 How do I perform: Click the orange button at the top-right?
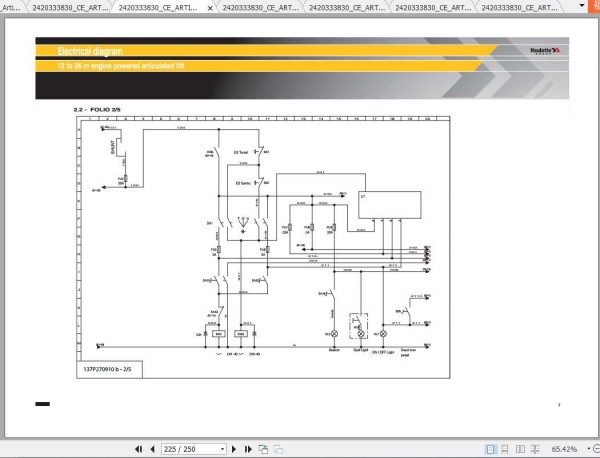point(594,7)
